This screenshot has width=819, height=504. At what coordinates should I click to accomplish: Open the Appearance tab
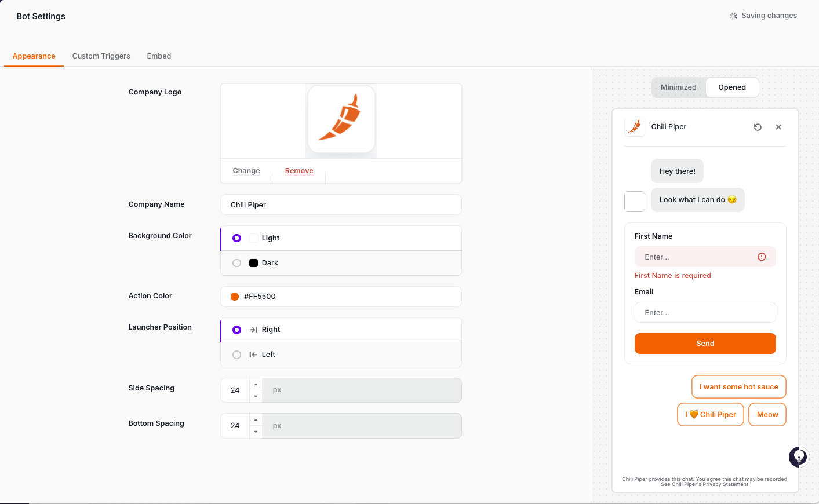(34, 56)
